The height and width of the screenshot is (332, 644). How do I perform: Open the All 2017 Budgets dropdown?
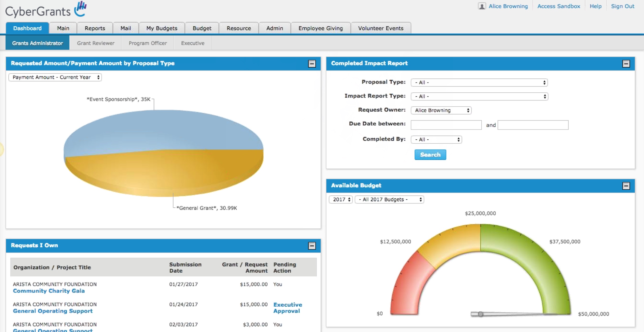tap(389, 200)
